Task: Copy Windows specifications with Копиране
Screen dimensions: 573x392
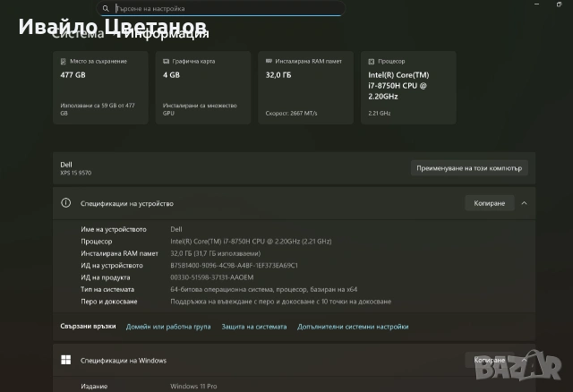Action: tap(490, 360)
